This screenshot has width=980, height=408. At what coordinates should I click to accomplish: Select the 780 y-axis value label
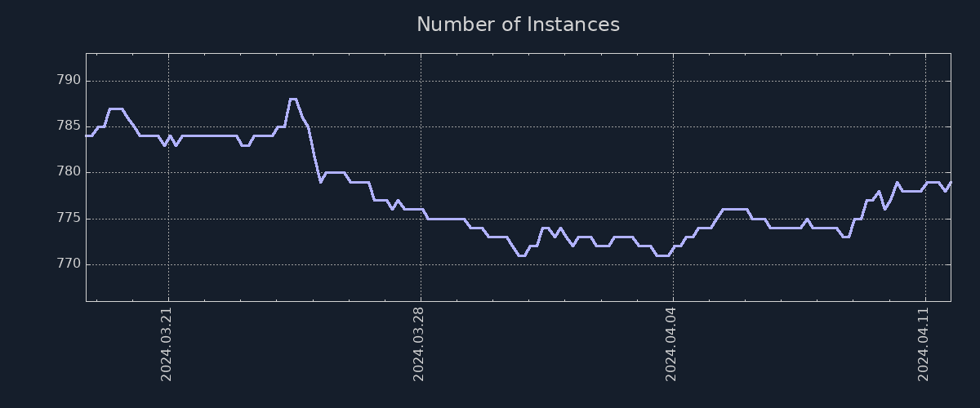click(68, 172)
